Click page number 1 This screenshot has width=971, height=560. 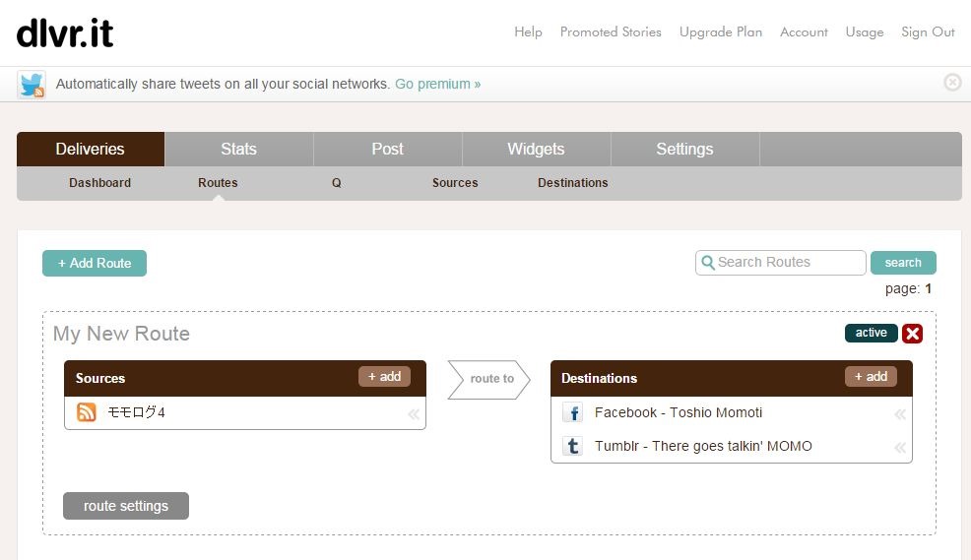click(x=928, y=289)
